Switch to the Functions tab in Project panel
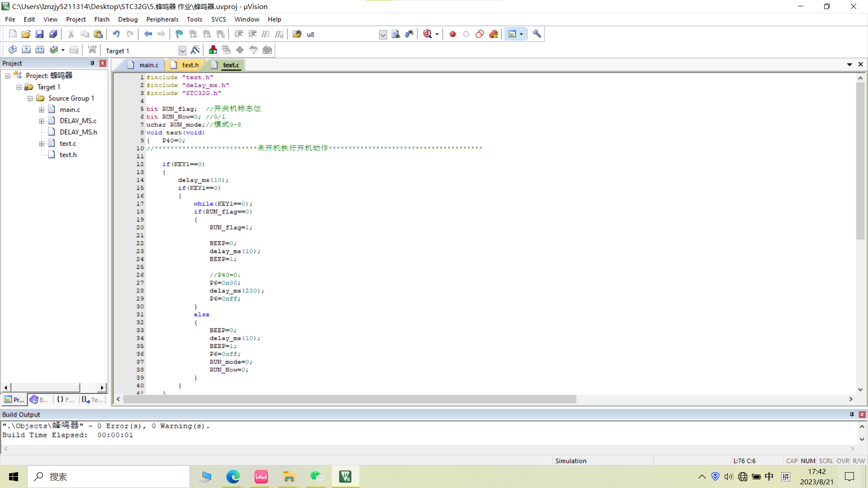This screenshot has height=488, width=868. point(66,400)
